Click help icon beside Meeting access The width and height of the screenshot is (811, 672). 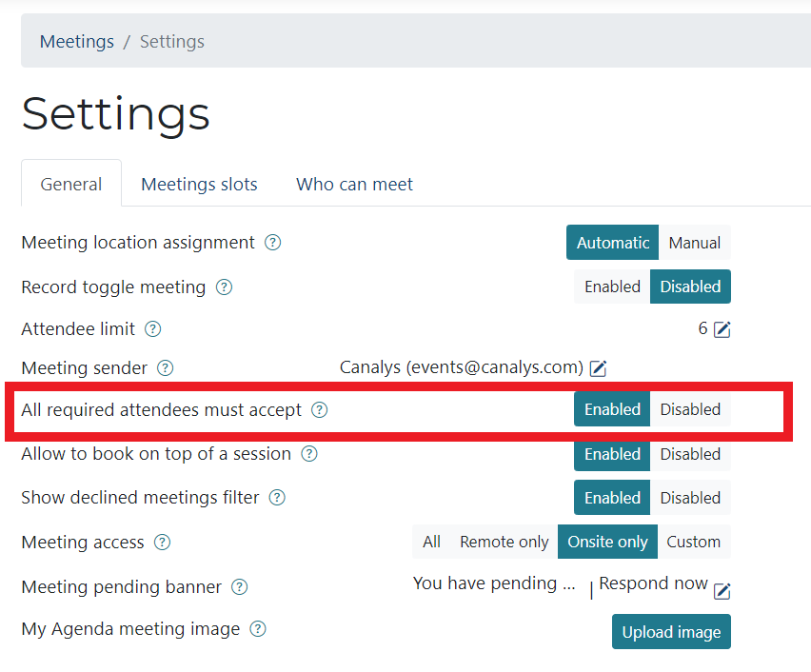(x=163, y=543)
